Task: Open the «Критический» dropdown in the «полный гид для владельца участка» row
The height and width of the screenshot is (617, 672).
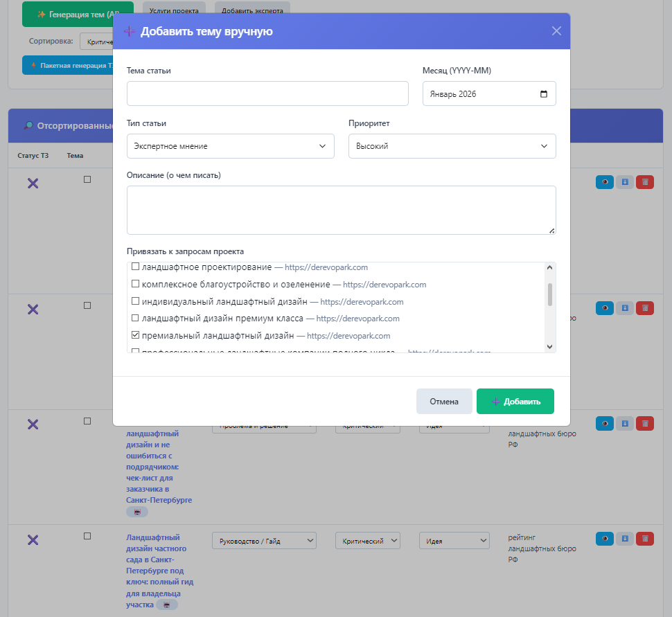Action: pos(368,541)
